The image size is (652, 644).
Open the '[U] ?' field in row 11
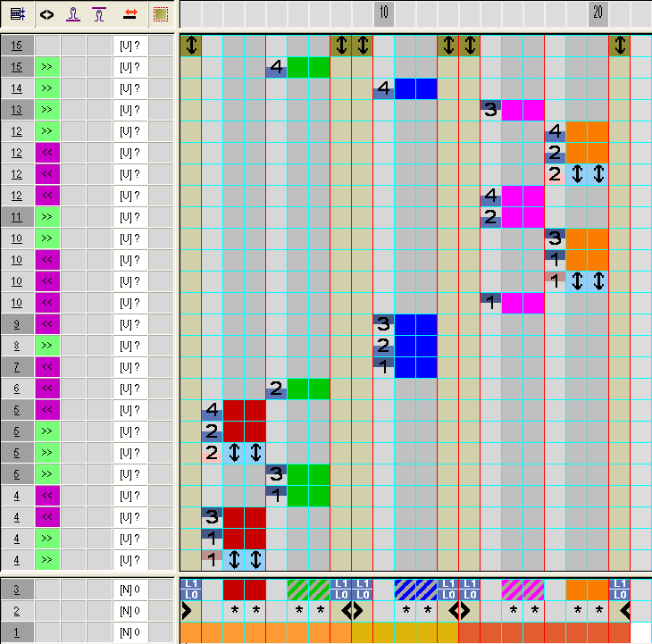[130, 217]
